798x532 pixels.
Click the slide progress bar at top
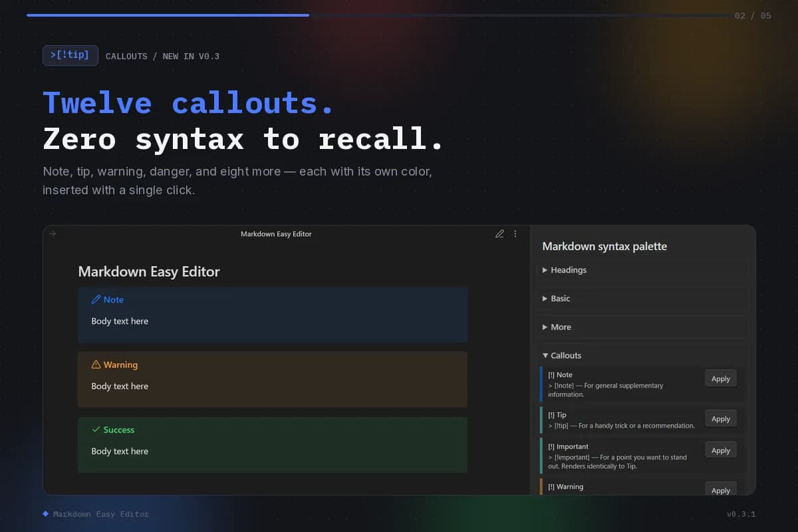(378, 15)
